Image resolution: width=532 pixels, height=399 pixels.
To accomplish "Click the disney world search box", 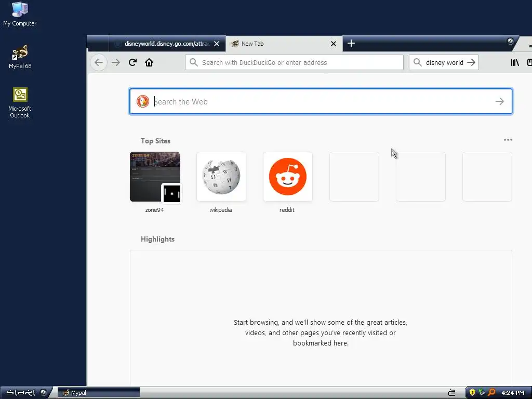I will pyautogui.click(x=444, y=62).
